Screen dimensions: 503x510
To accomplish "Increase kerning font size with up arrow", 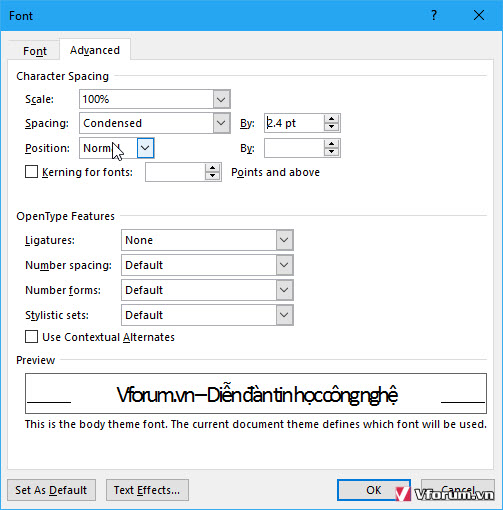I will 213,168.
